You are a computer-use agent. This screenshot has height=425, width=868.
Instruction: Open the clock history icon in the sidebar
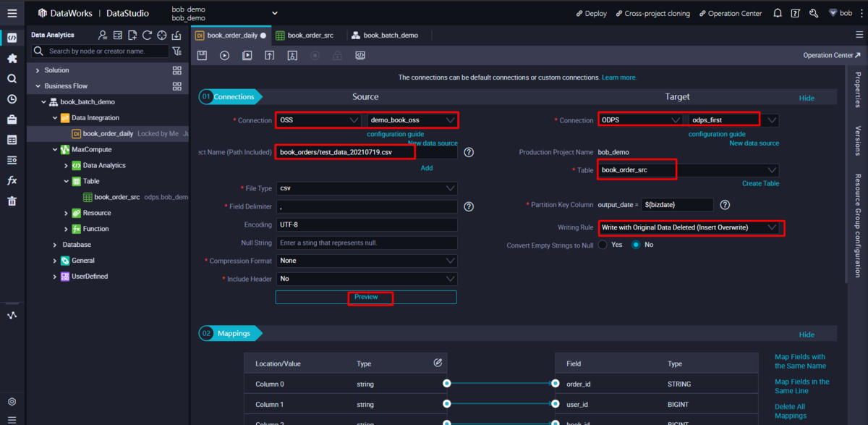click(x=12, y=99)
